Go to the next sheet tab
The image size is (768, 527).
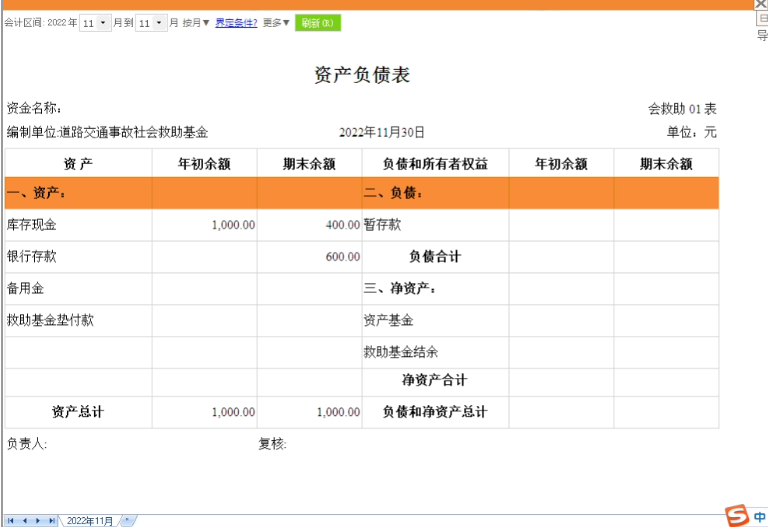pos(38,521)
